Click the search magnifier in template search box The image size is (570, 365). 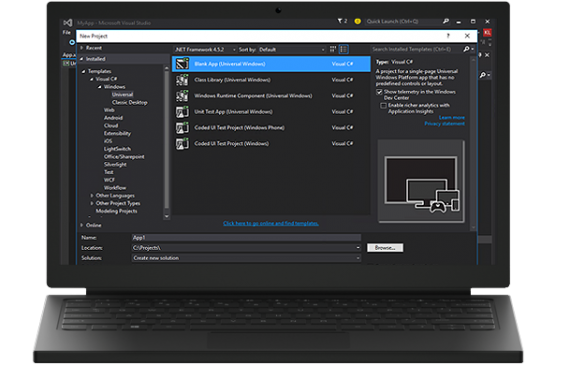[x=466, y=49]
